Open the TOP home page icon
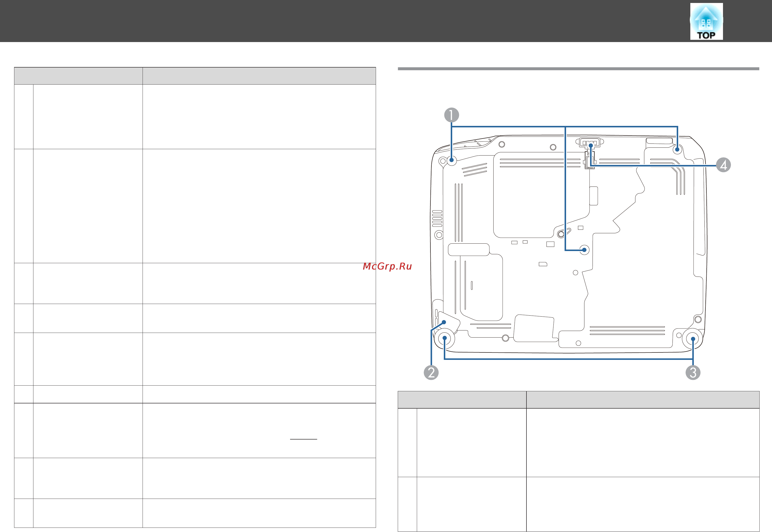772x532 pixels. (x=706, y=21)
